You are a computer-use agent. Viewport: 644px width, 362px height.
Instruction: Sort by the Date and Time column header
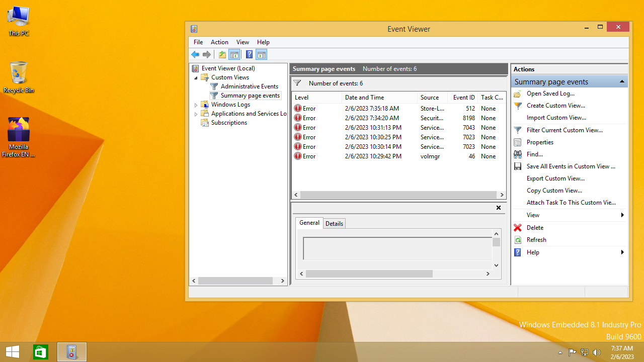(x=379, y=98)
